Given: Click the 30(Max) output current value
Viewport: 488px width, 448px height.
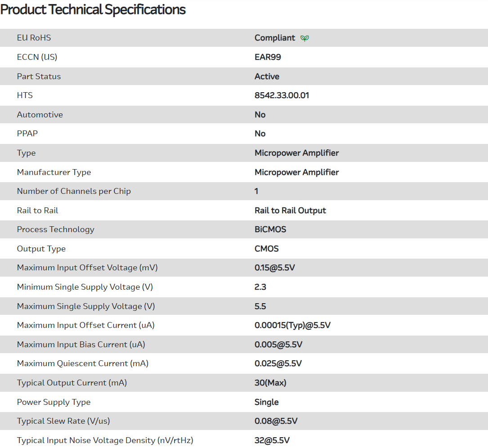Looking at the screenshot, I should [270, 383].
